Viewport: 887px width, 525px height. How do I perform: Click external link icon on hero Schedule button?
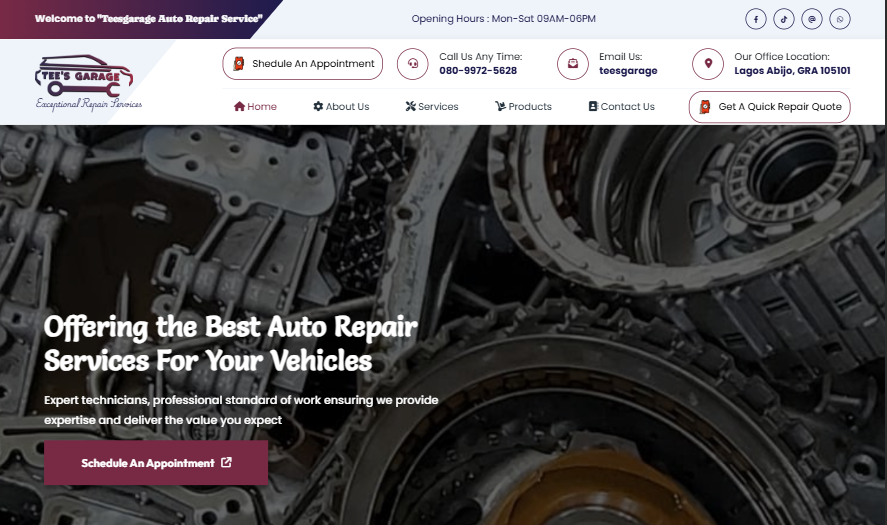click(226, 462)
